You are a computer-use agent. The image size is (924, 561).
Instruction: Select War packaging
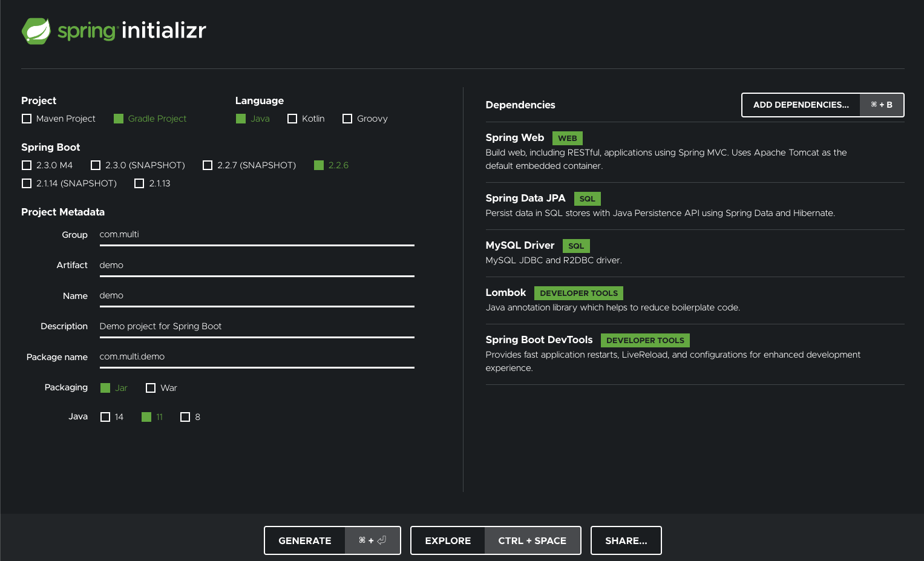click(x=162, y=388)
